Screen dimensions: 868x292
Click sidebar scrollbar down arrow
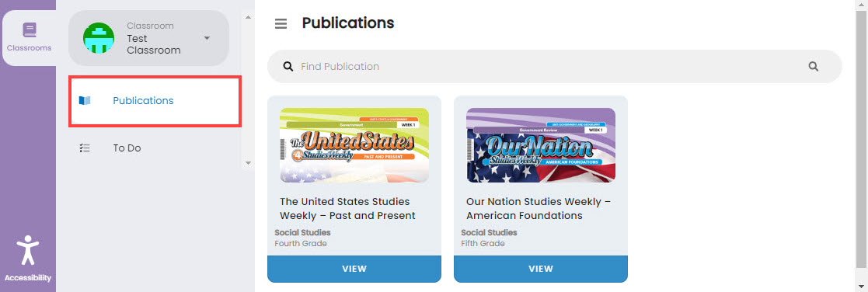(248, 163)
